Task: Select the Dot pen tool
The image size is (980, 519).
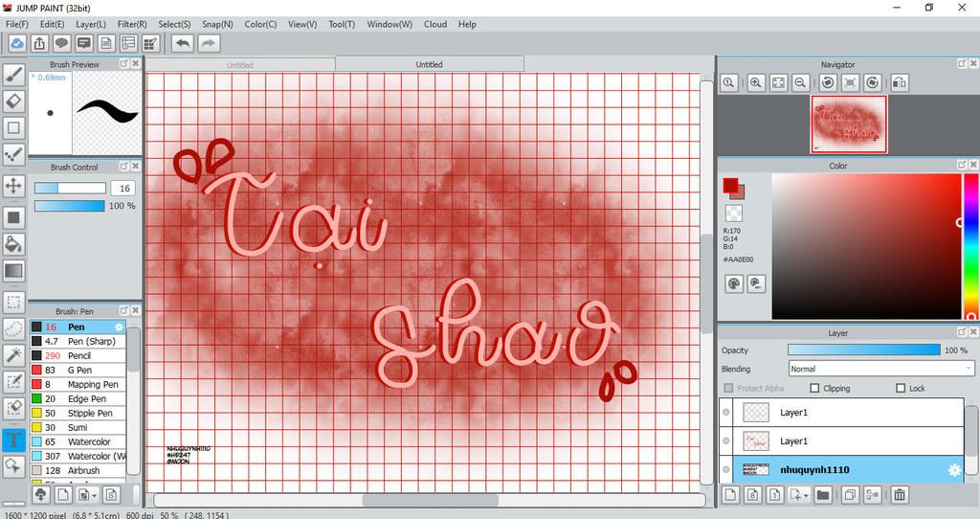Action: pyautogui.click(x=13, y=154)
